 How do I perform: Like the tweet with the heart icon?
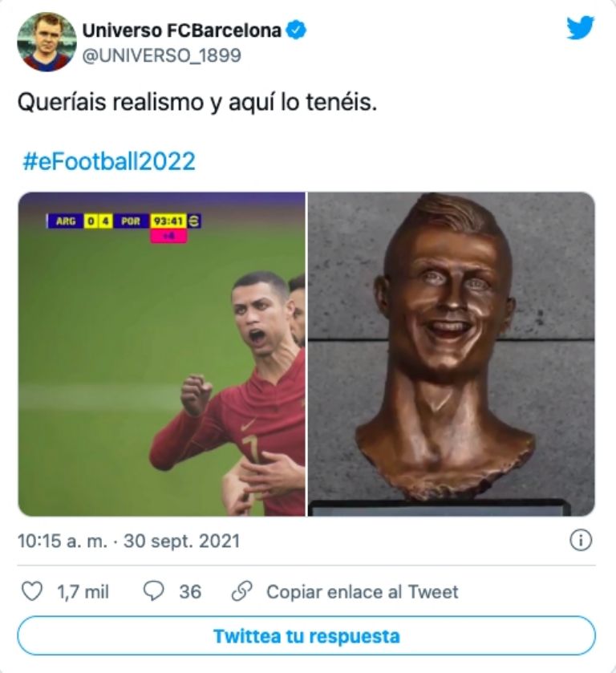pyautogui.click(x=31, y=592)
